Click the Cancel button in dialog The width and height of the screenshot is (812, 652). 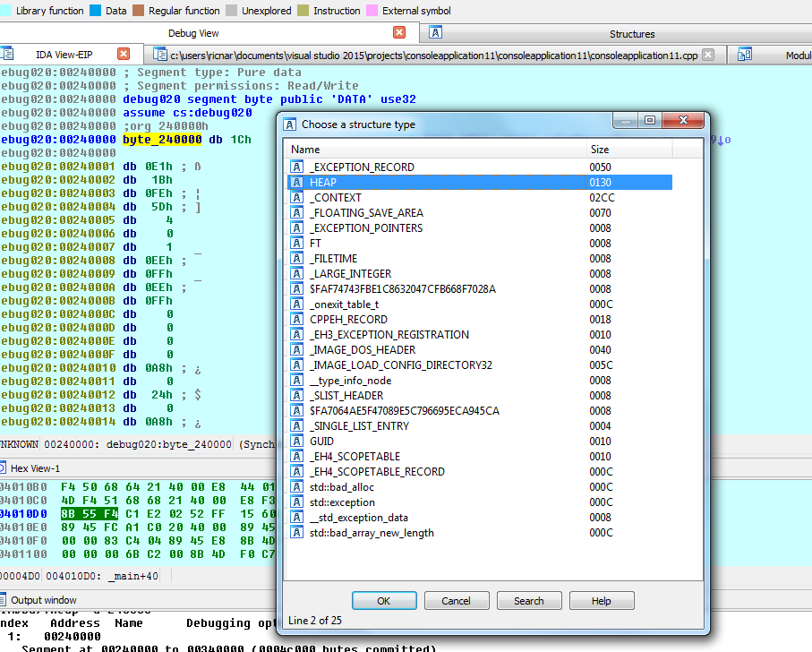[457, 601]
